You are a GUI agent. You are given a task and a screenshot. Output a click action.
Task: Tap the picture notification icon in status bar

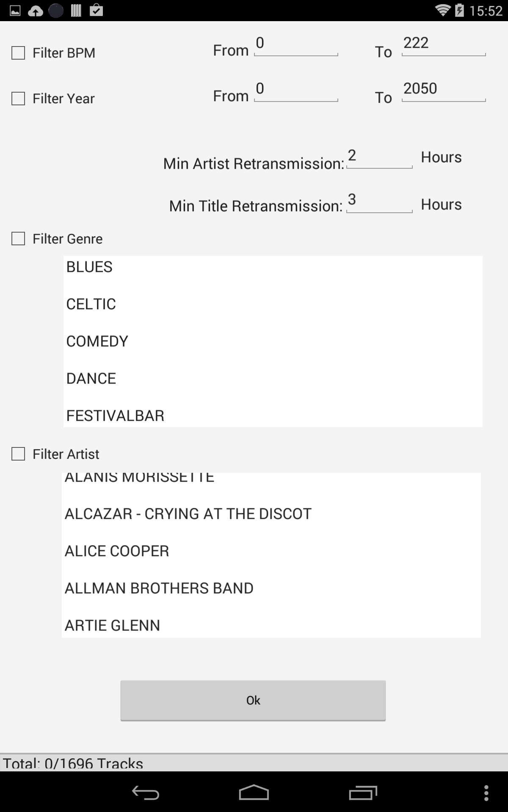tap(15, 11)
